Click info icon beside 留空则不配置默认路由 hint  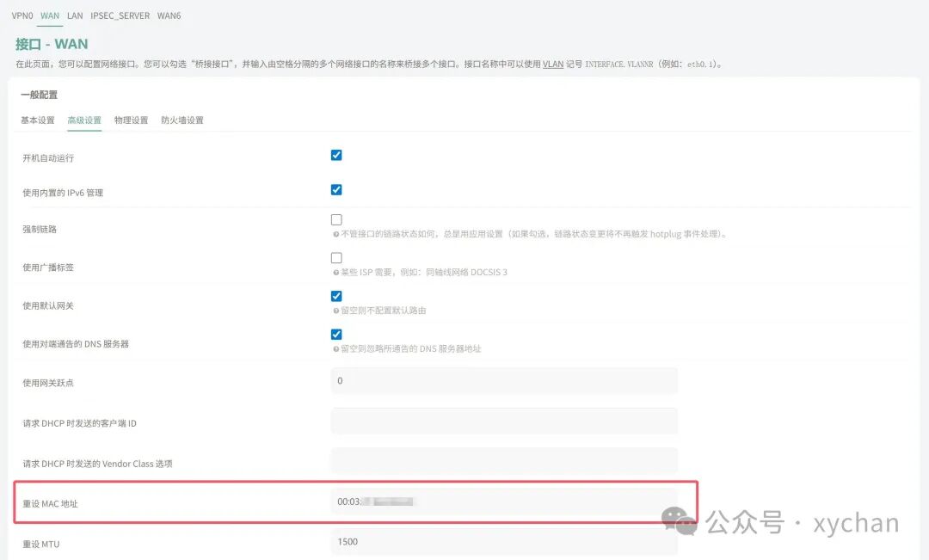[x=336, y=311]
